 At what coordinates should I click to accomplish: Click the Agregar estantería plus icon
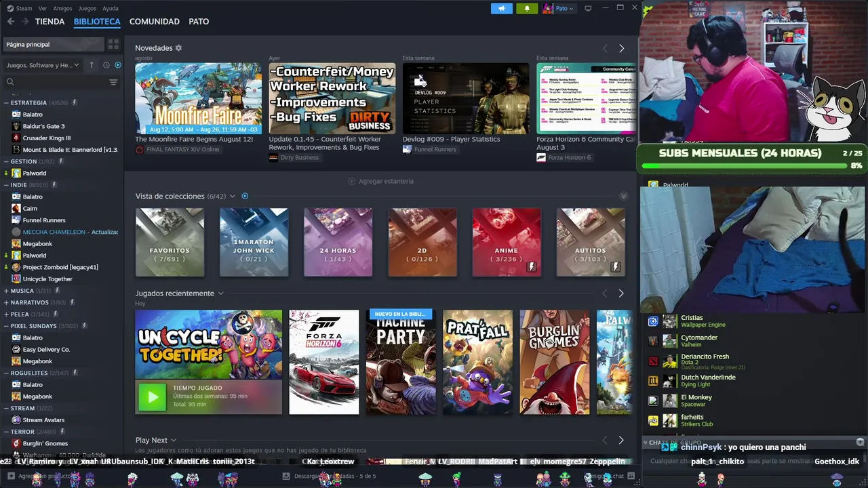click(351, 181)
